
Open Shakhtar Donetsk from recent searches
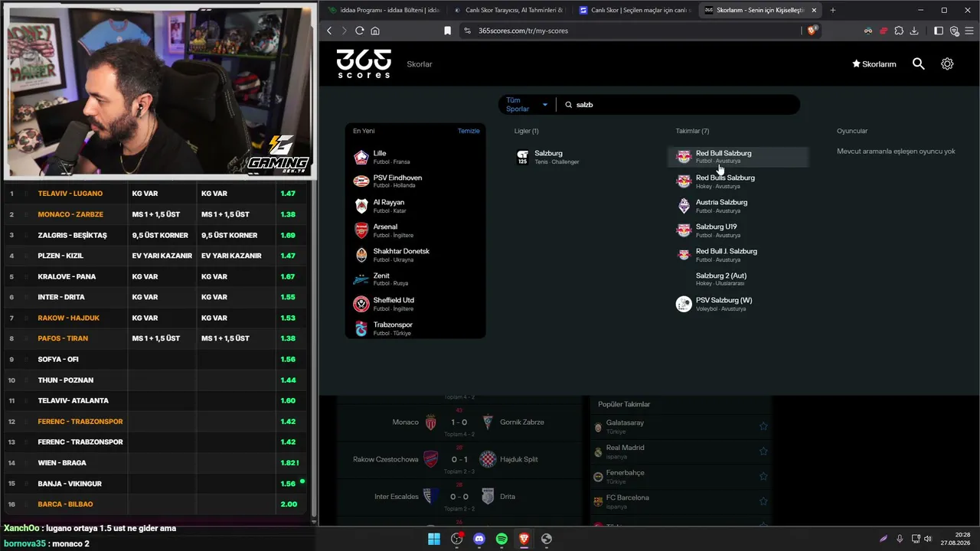pyautogui.click(x=416, y=255)
